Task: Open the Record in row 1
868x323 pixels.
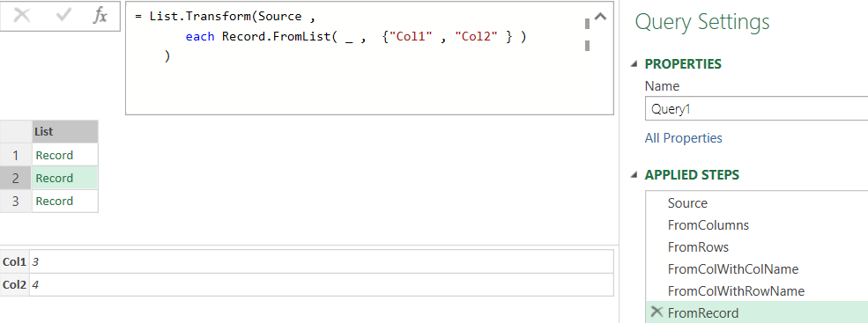Action: (55, 156)
